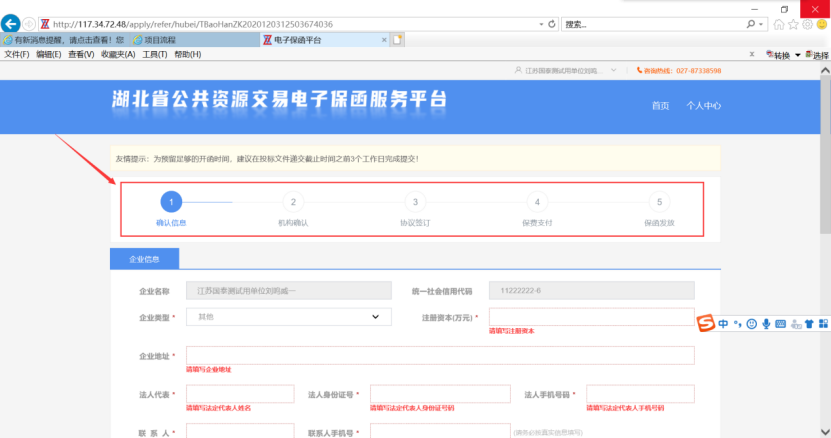This screenshot has height=438, width=831.
Task: Click step 2 机构确认 in progress bar
Action: (293, 202)
